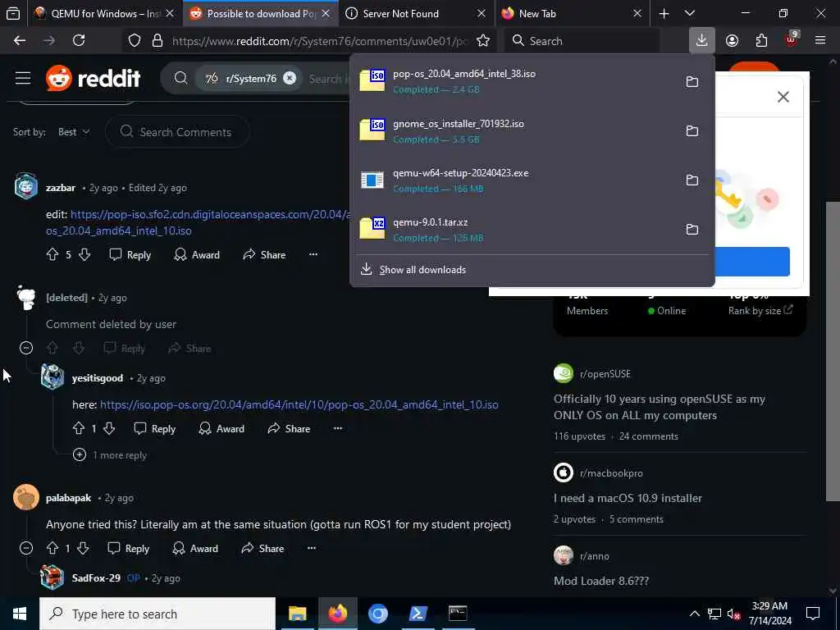This screenshot has height=630, width=840.
Task: Open Firefox View icon in tab bar
Action: [13, 13]
